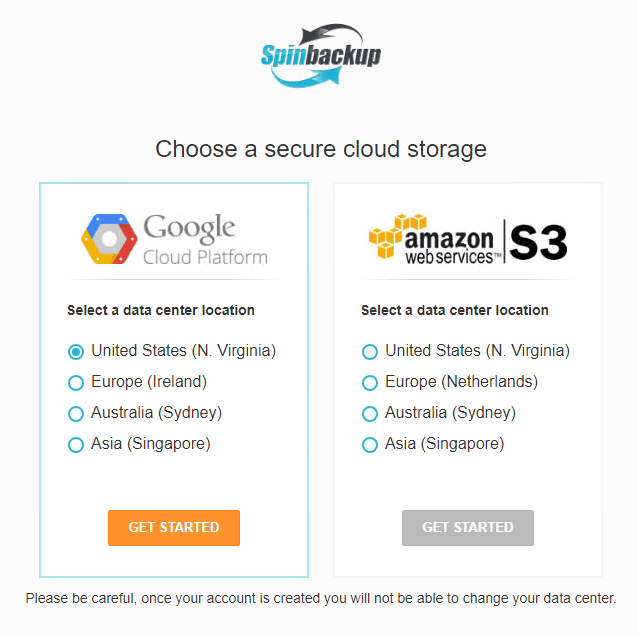638x637 pixels.
Task: Pick Google Asia (Singapore) radio option
Action: click(x=76, y=445)
